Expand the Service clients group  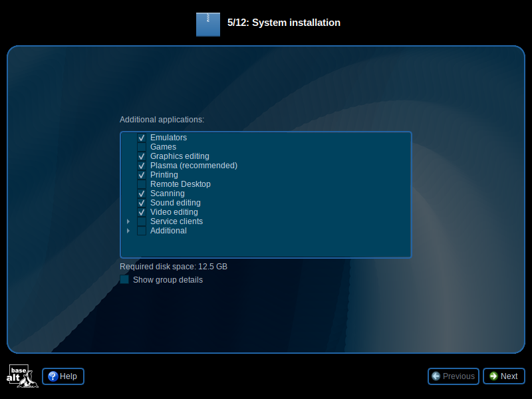(x=128, y=221)
